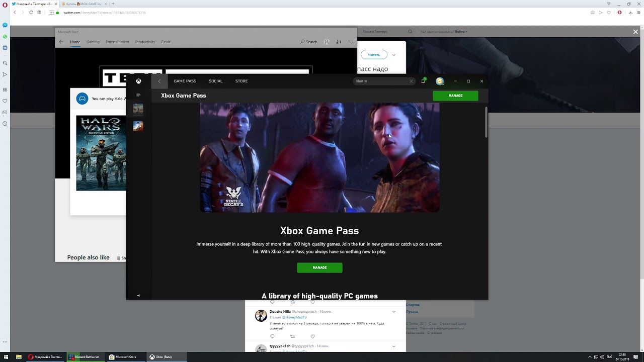
Task: Click the Opera back navigation arrow
Action: point(15,13)
